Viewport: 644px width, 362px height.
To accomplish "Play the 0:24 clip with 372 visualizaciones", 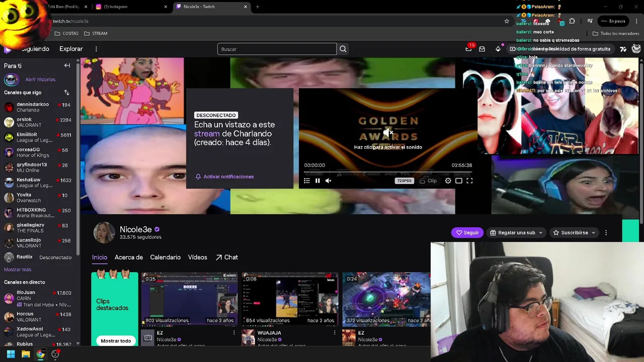I will pyautogui.click(x=386, y=299).
